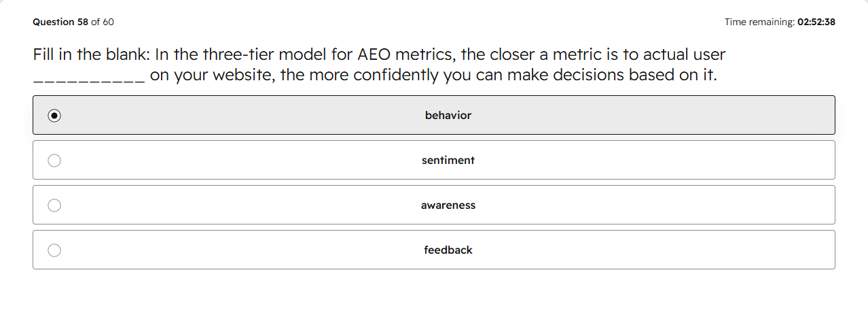Screen dimensions: 868x317
Task: Click the word "AEO" in the question
Action: pyautogui.click(x=376, y=54)
